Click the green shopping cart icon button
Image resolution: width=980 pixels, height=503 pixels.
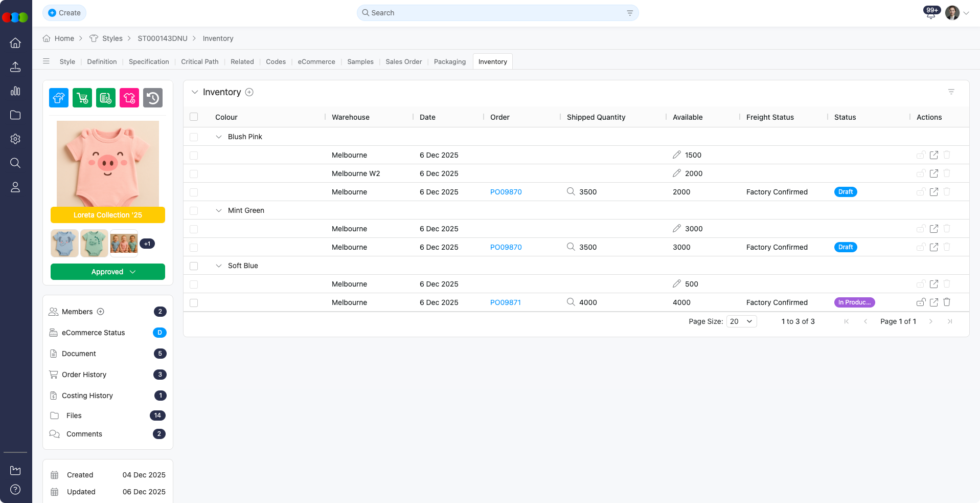(x=82, y=98)
